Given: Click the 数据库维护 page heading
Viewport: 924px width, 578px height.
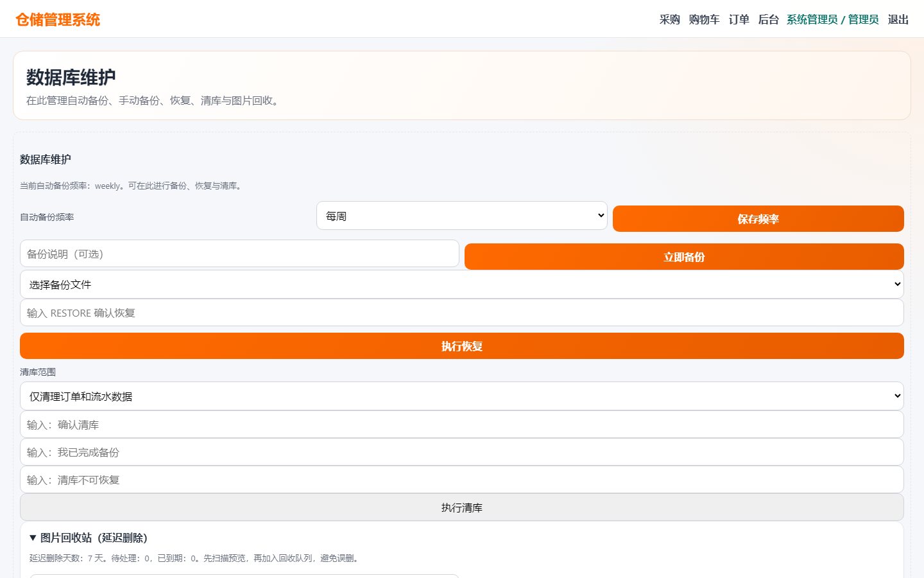Looking at the screenshot, I should [x=71, y=77].
